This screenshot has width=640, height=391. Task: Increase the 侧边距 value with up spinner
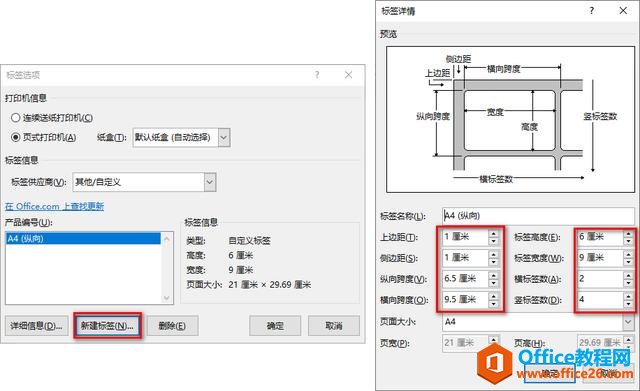(494, 254)
